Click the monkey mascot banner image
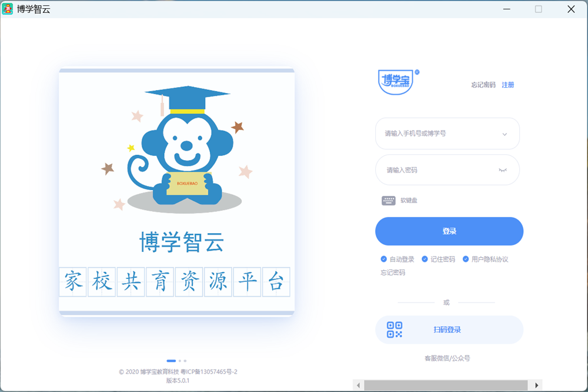This screenshot has height=392, width=588. pos(176,192)
